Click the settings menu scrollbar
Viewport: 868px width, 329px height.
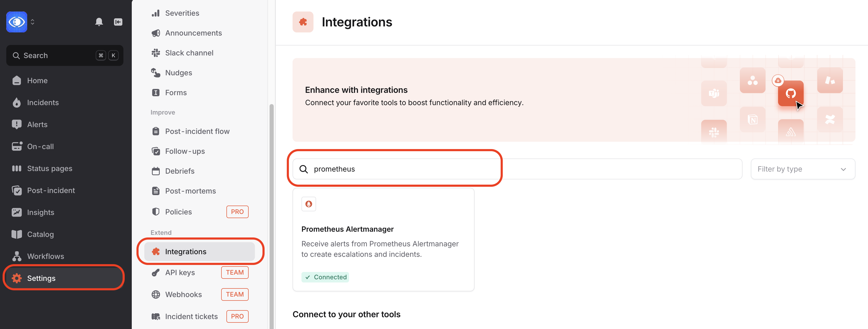pyautogui.click(x=271, y=216)
